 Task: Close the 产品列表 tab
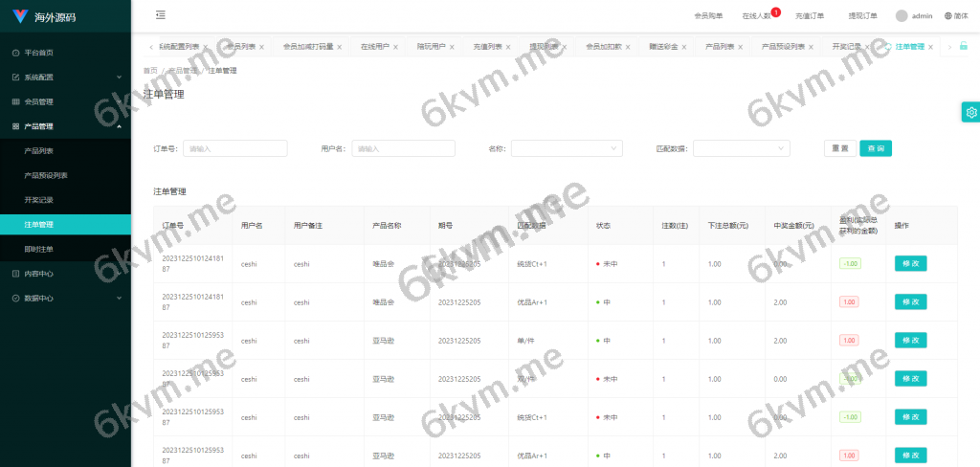740,47
